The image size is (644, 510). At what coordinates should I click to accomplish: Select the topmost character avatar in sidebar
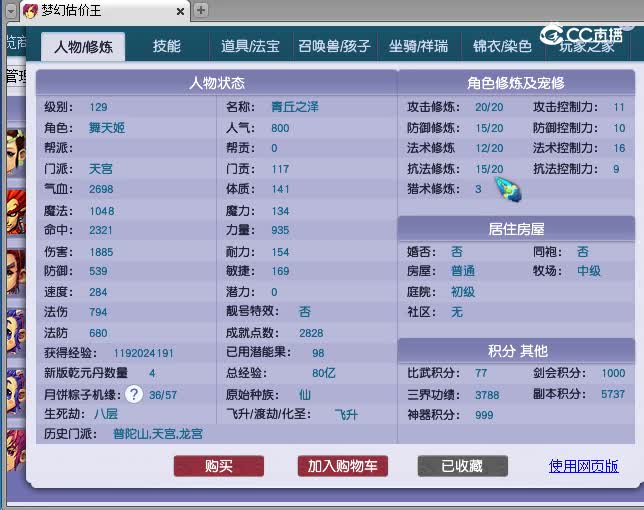(16, 151)
